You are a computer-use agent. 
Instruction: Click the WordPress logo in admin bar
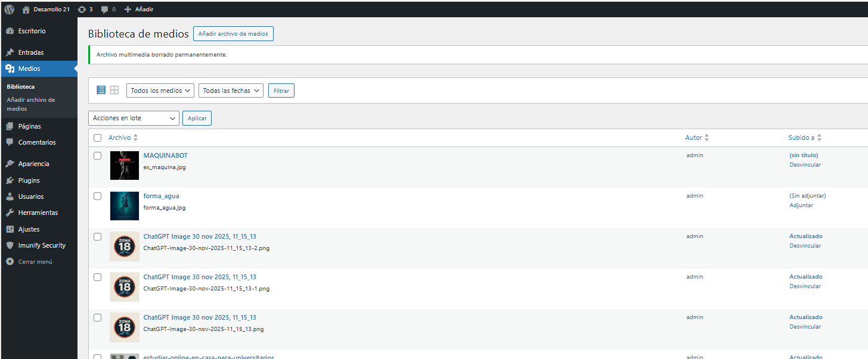point(10,10)
